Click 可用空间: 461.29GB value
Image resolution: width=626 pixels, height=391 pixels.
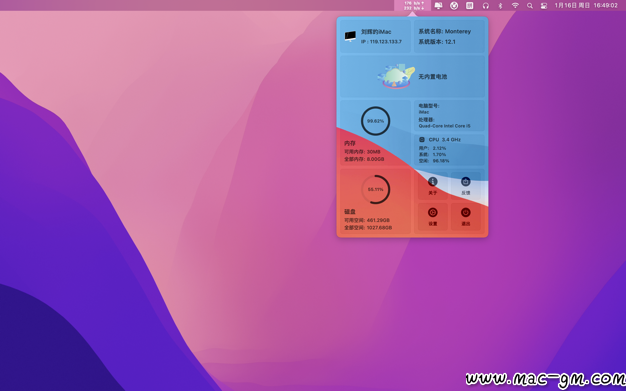coord(366,220)
